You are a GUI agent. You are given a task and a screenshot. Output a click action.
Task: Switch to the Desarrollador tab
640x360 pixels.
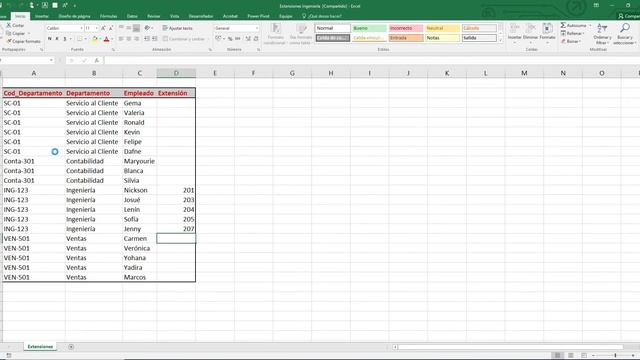(201, 16)
